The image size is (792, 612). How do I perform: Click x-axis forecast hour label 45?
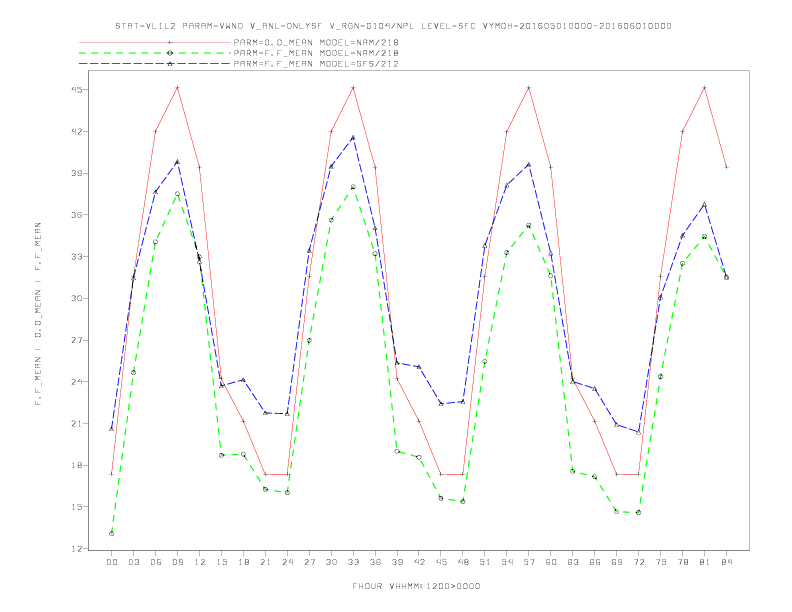point(441,562)
